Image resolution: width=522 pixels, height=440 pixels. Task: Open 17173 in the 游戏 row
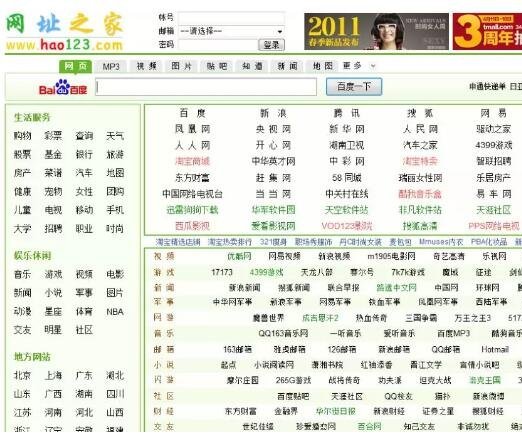coord(222,272)
